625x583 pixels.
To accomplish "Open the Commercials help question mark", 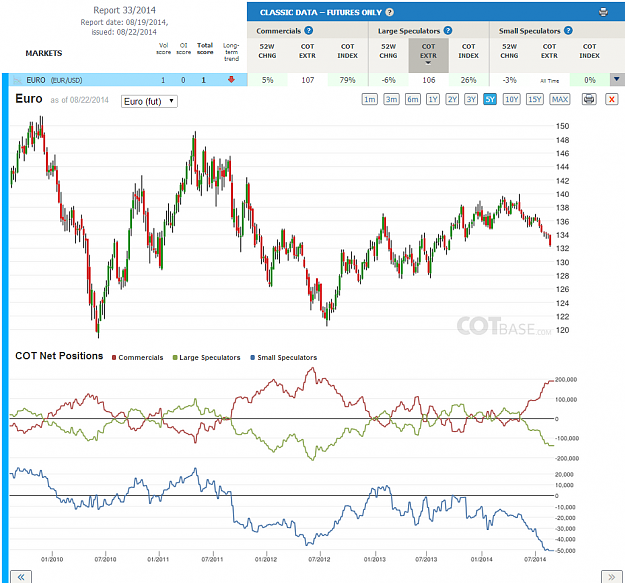I will click(x=309, y=31).
